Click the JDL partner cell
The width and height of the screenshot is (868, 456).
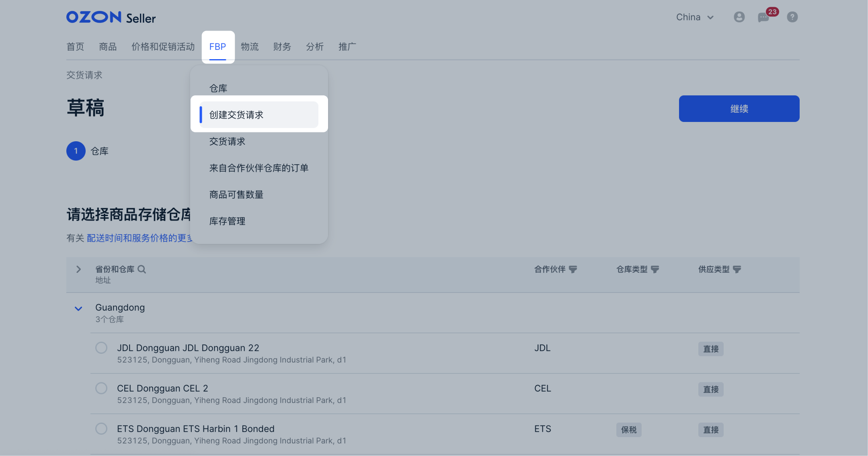click(542, 348)
